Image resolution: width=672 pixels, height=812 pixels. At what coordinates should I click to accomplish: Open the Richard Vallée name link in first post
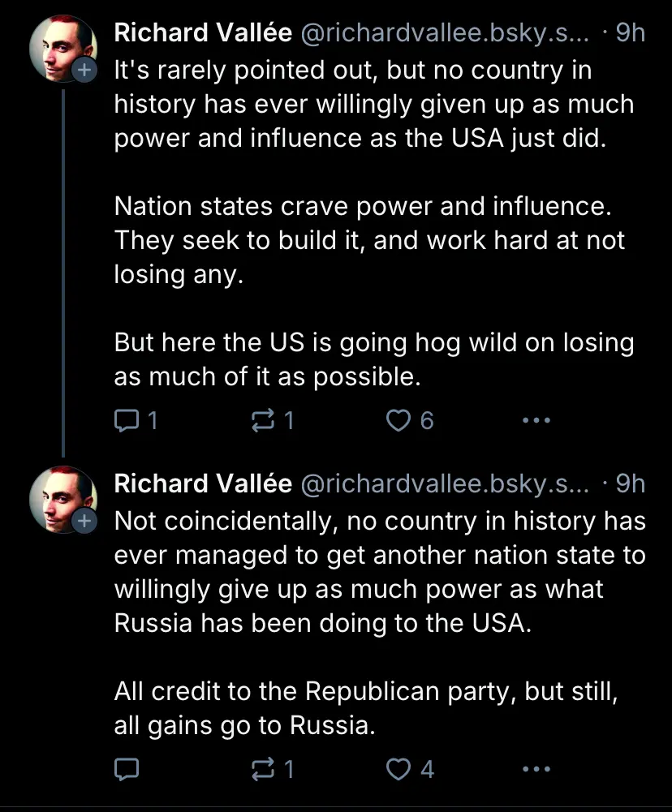[x=203, y=32]
